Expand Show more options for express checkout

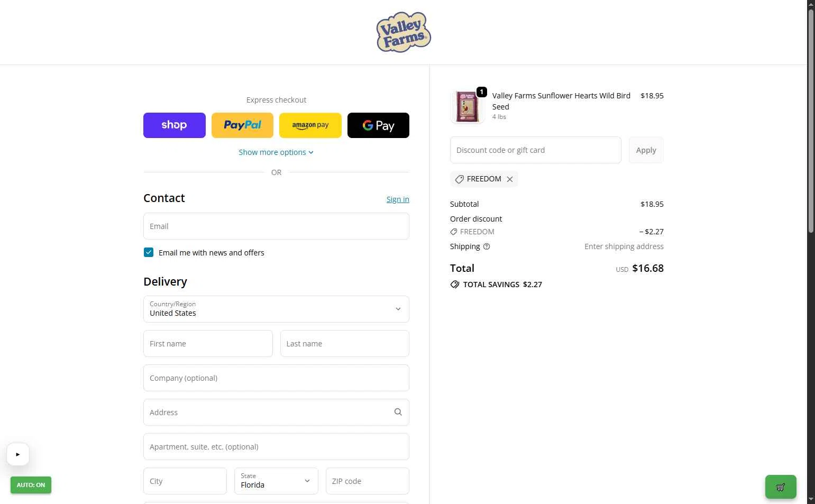click(276, 152)
